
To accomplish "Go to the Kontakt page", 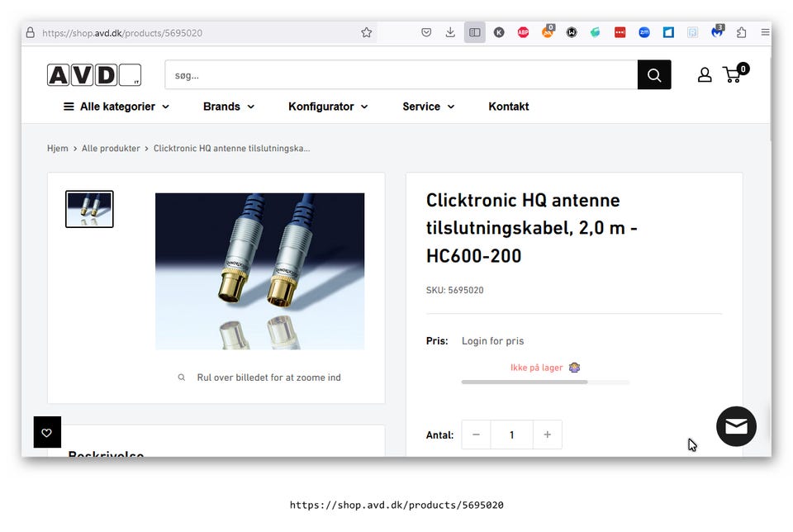I will [508, 107].
